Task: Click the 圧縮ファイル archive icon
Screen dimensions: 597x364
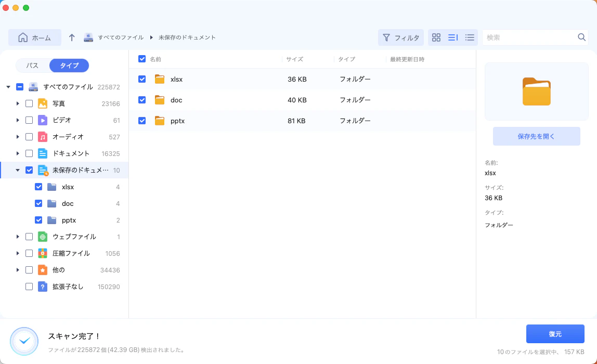Action: pos(43,253)
